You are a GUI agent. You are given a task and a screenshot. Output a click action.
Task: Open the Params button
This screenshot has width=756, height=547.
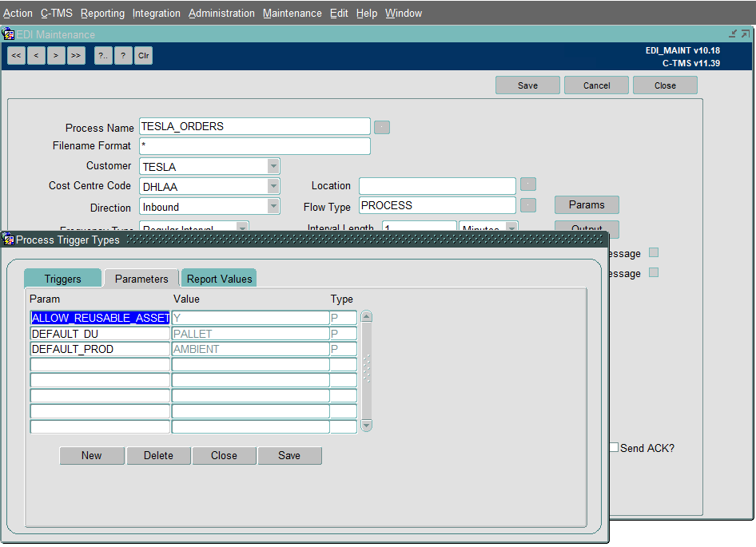pos(587,204)
